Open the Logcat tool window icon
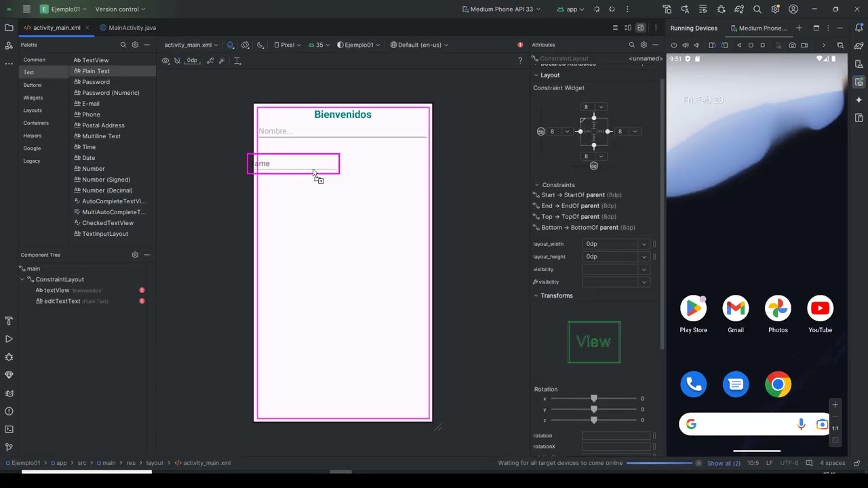868x488 pixels. click(9, 393)
